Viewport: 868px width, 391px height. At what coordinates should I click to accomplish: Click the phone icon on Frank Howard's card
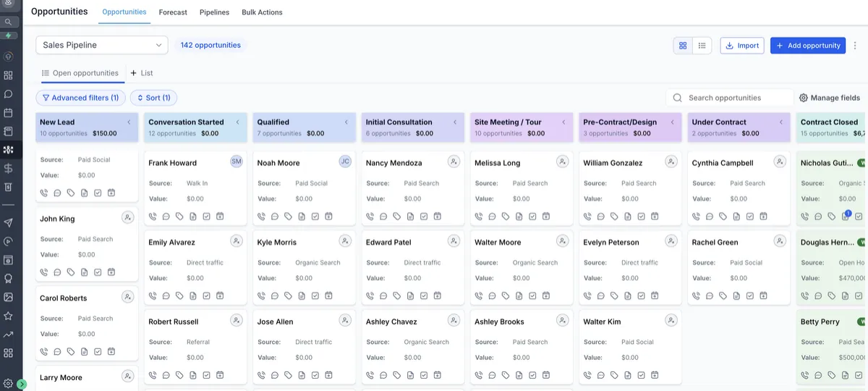point(153,216)
